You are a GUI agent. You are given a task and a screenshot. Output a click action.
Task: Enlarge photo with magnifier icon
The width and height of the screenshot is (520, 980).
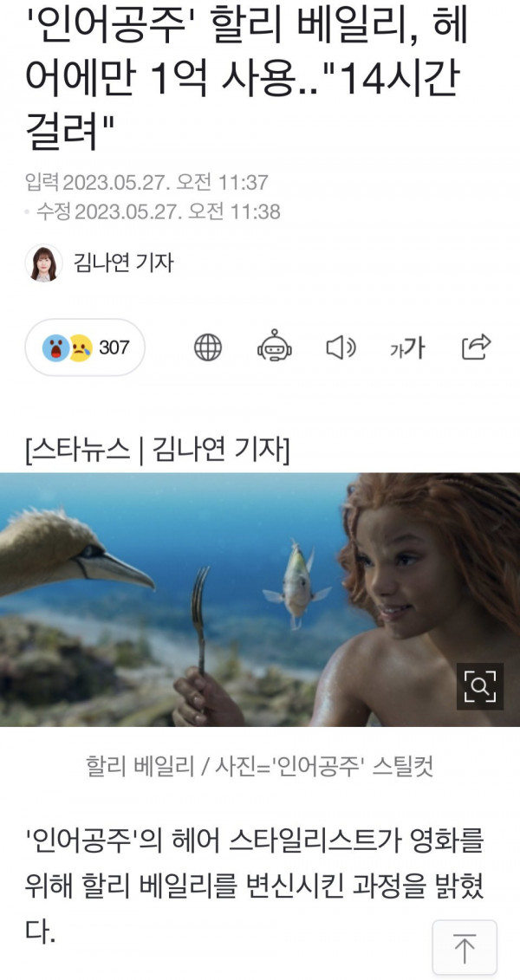479,686
